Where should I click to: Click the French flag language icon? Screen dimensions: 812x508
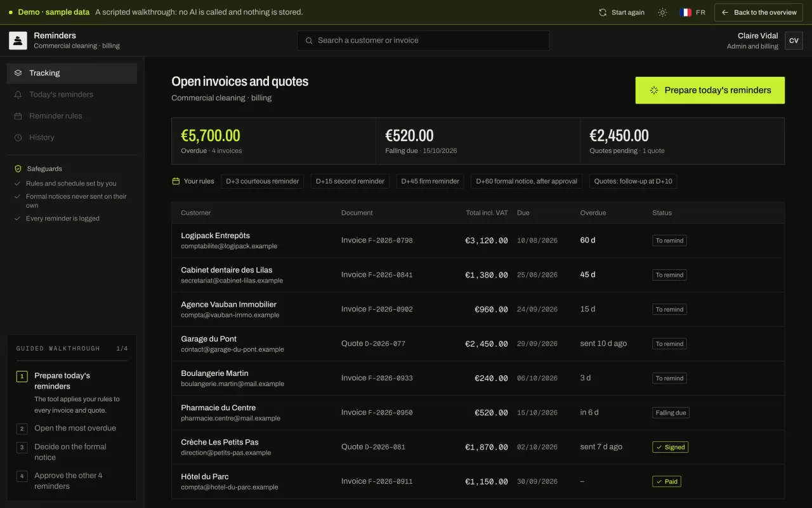coord(686,12)
